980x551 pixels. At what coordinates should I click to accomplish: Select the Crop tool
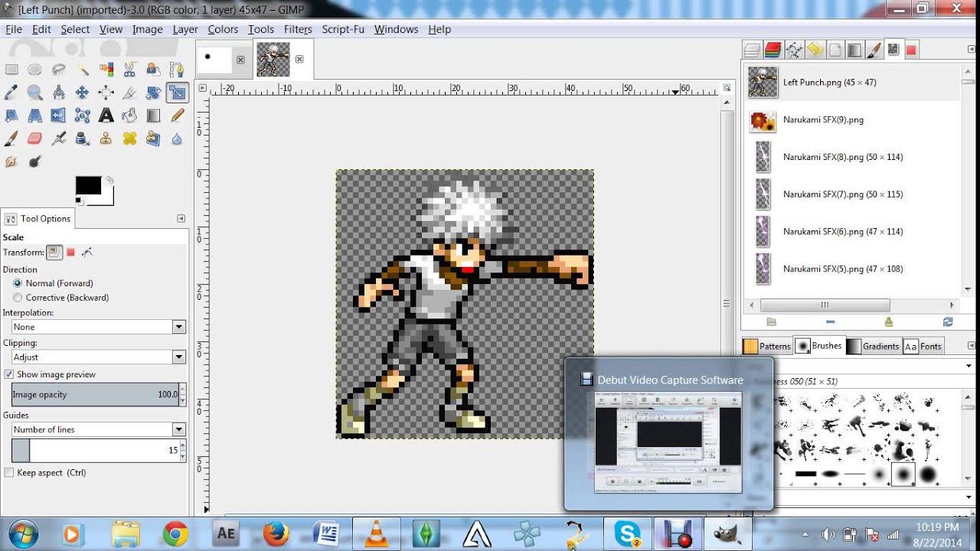coord(129,93)
